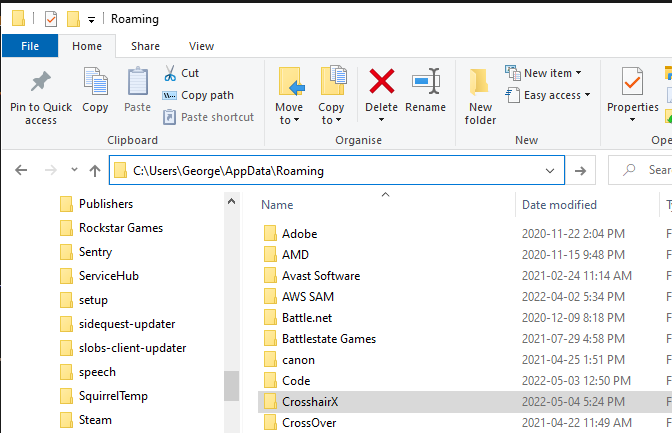This screenshot has width=672, height=433.
Task: Open the Properties ribbon icon
Action: pos(632,85)
